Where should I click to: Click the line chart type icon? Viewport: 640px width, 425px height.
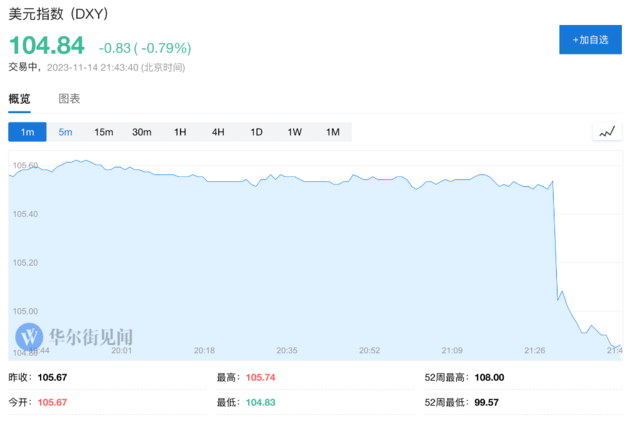click(606, 132)
